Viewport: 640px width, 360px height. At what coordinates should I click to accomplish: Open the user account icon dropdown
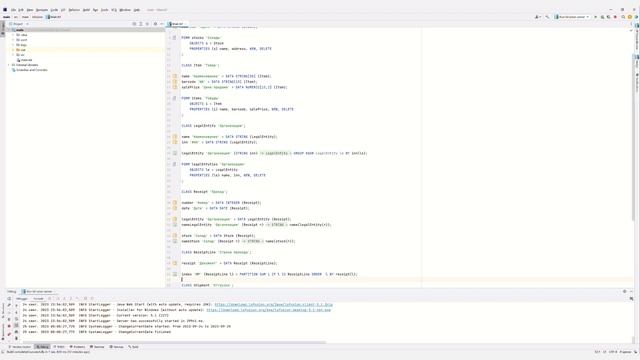(537, 17)
